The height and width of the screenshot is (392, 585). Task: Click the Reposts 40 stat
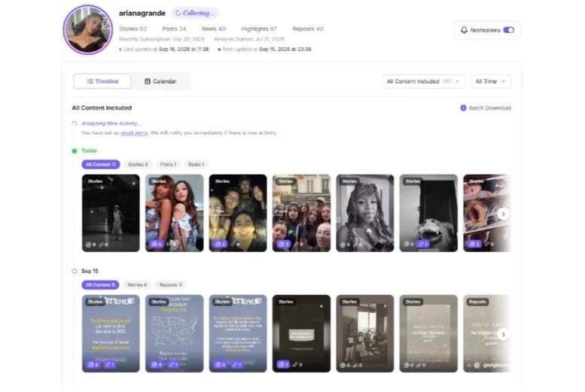coord(308,29)
